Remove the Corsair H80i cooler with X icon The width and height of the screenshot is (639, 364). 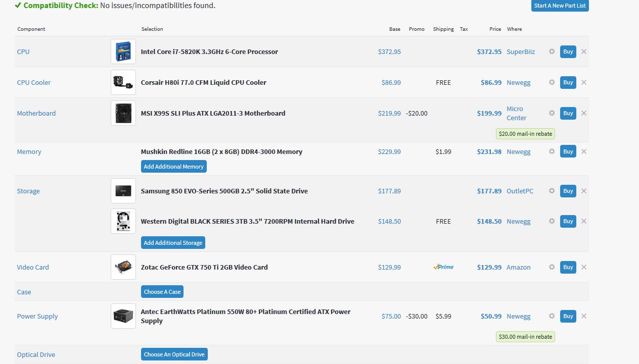tap(584, 82)
